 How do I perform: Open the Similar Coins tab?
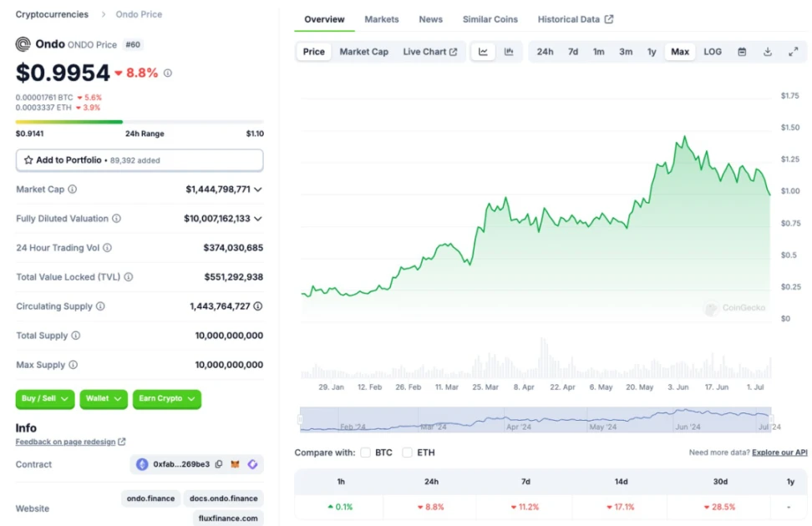click(x=490, y=19)
